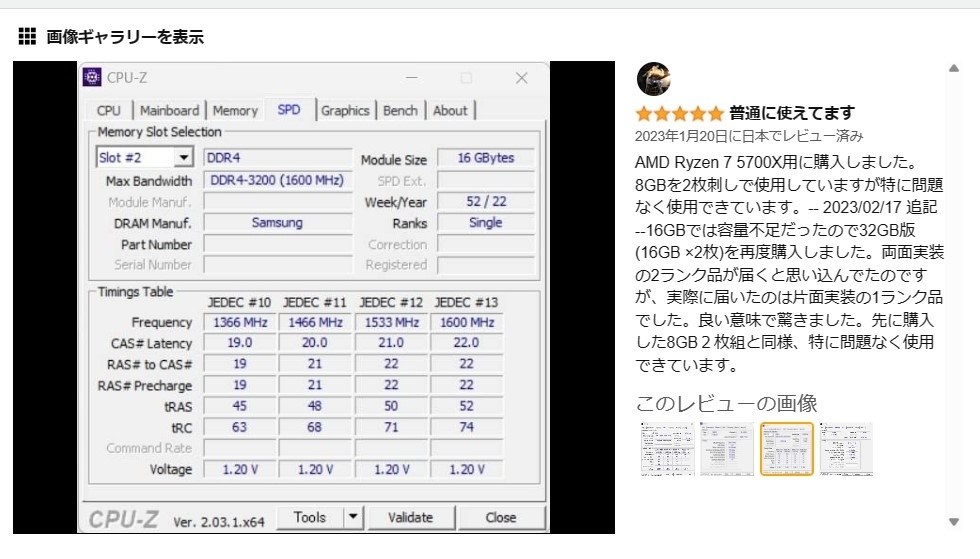
Task: Open the Bench tab
Action: coord(400,111)
